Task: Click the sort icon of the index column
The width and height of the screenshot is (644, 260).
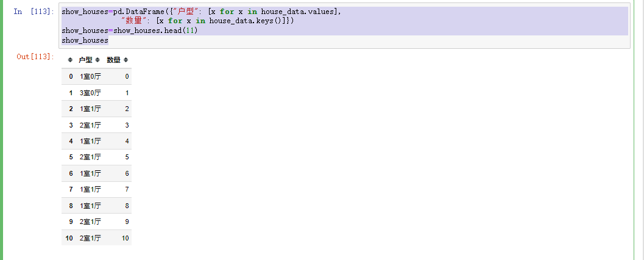Action: (x=70, y=60)
